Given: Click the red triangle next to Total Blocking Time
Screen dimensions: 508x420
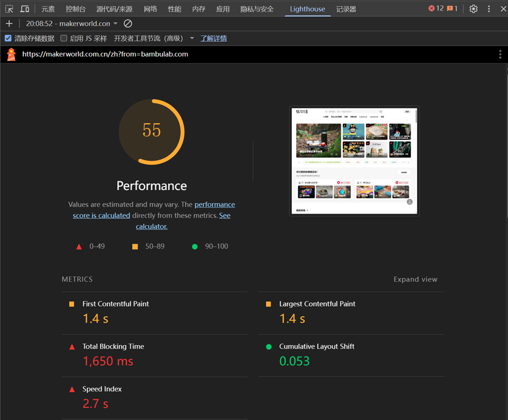Looking at the screenshot, I should tap(72, 347).
